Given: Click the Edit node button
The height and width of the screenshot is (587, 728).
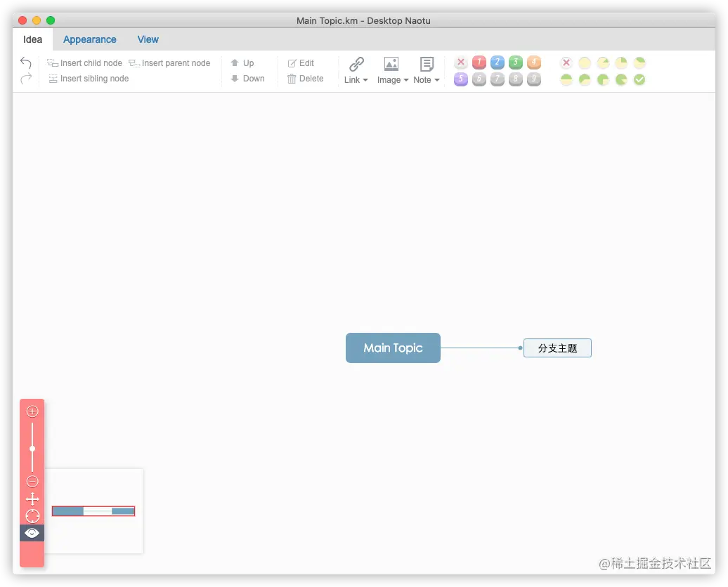Looking at the screenshot, I should click(x=301, y=63).
